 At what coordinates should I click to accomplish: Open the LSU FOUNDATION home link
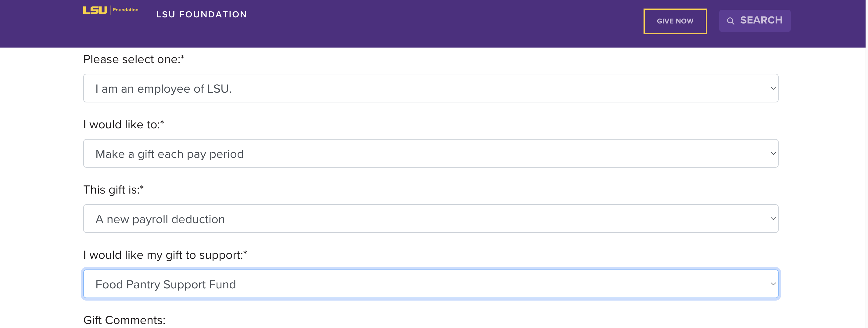click(202, 15)
